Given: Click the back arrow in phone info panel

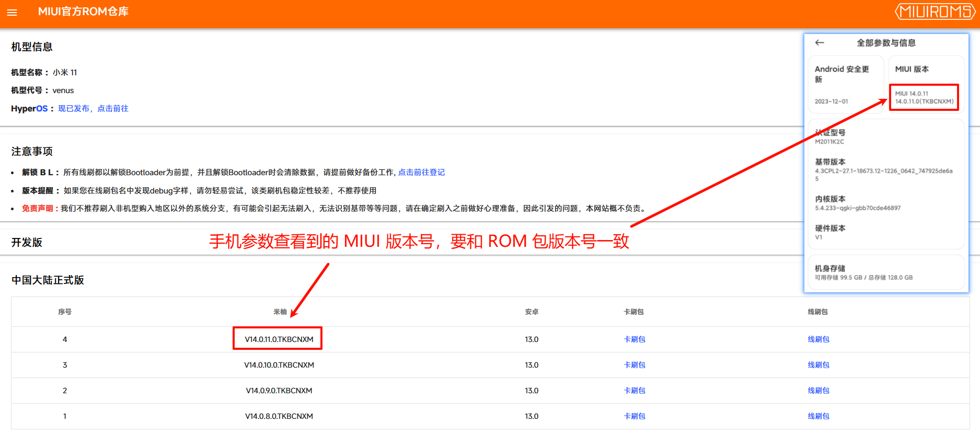Looking at the screenshot, I should tap(820, 43).
